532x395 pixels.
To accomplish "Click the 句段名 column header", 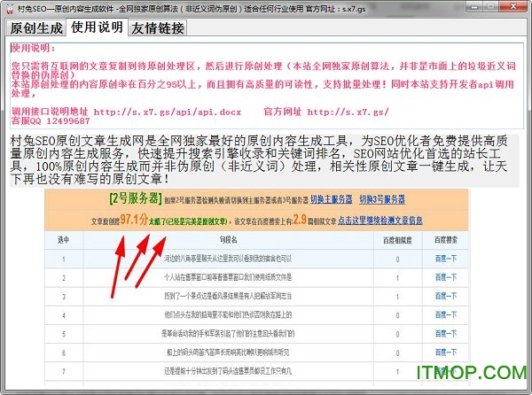I will click(x=228, y=240).
